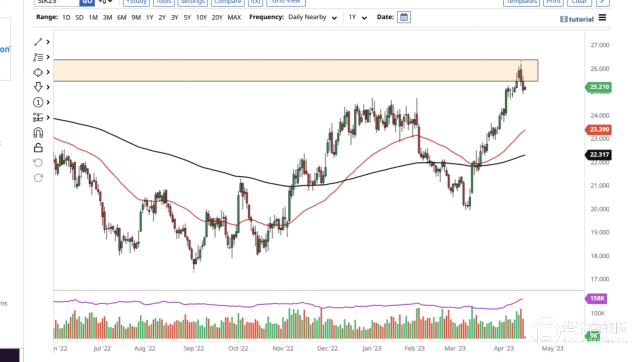Click the Mar '23 date label

[455, 348]
